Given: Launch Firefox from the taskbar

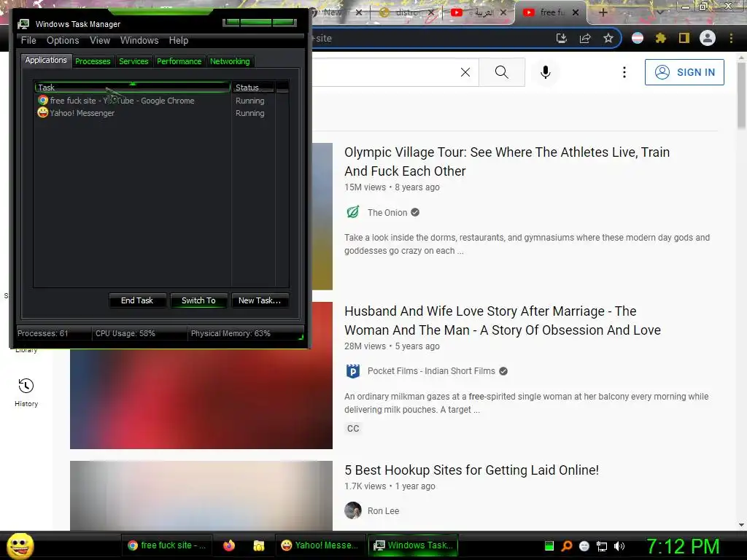Looking at the screenshot, I should 229,545.
